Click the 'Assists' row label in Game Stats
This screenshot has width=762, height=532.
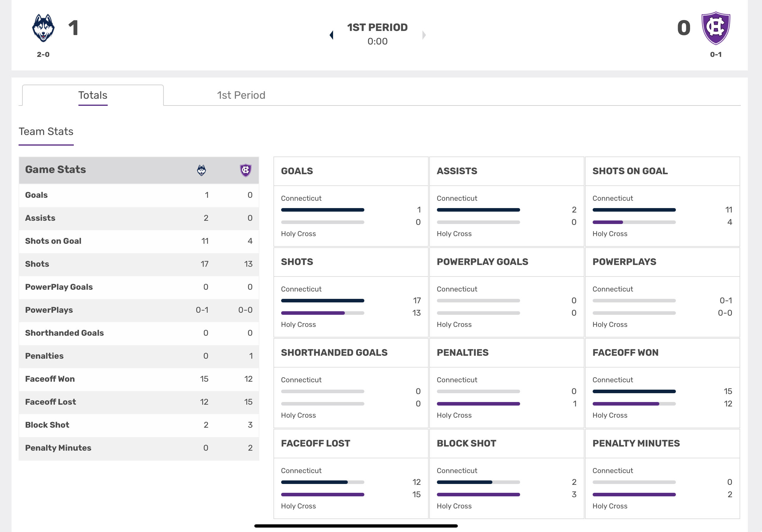40,218
